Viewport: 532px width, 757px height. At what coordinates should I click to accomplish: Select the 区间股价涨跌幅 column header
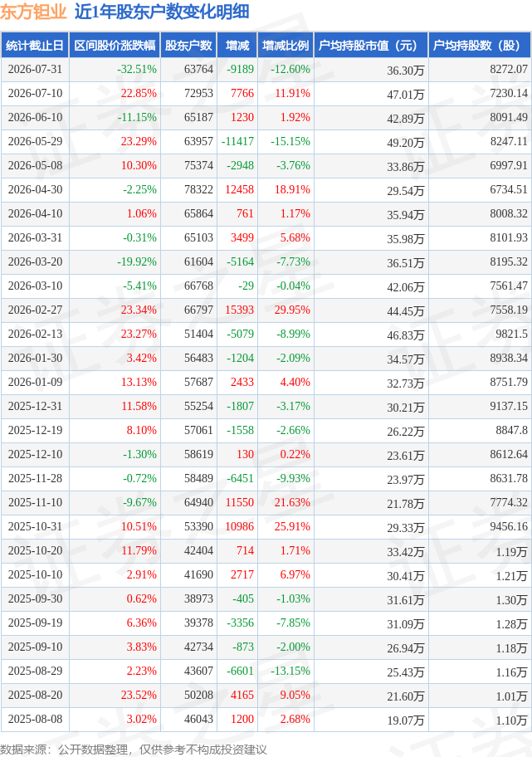tap(115, 46)
